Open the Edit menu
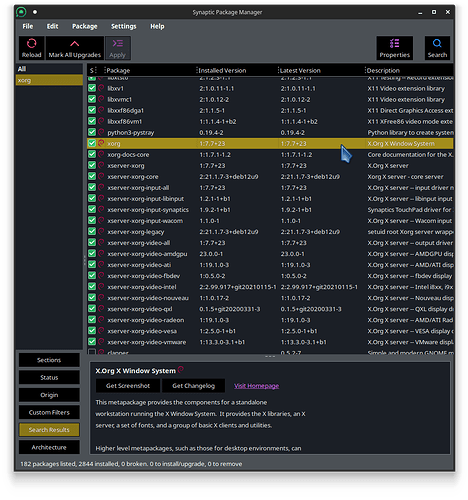Viewport: 468px width, 500px height. [x=52, y=26]
